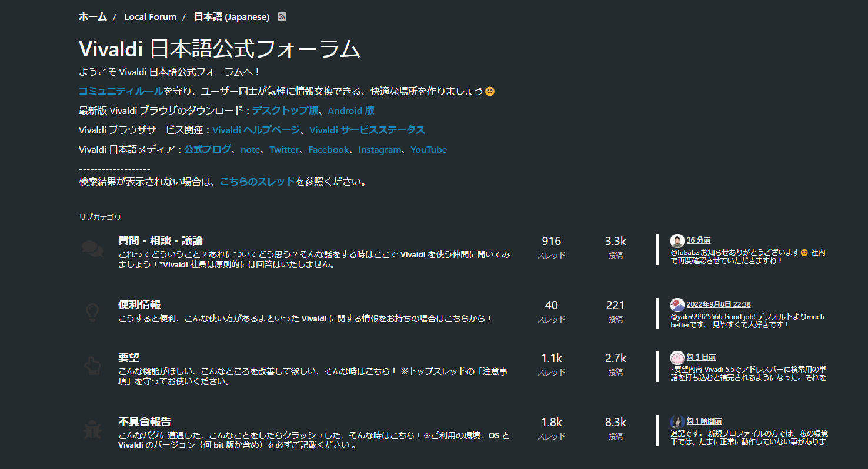The image size is (868, 469).
Task: Open the YouTube media link
Action: click(x=429, y=150)
